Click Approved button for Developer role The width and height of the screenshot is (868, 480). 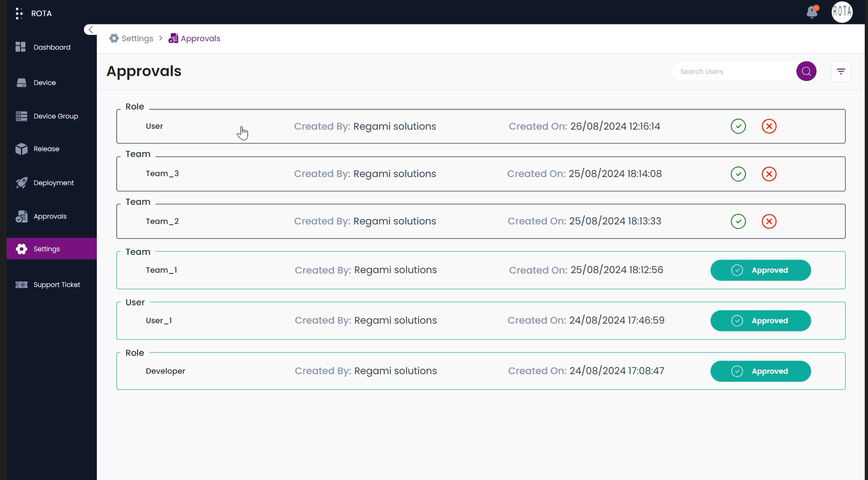coord(761,371)
